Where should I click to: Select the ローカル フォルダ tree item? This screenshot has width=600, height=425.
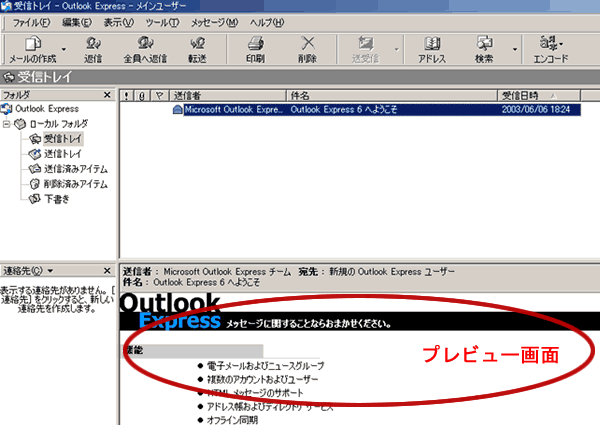click(x=59, y=124)
